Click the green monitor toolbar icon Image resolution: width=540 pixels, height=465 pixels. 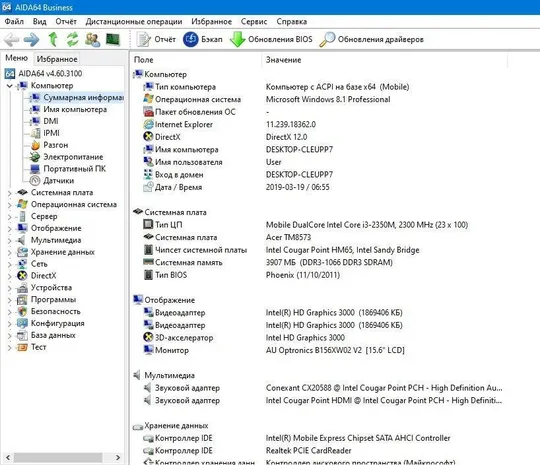(x=113, y=39)
